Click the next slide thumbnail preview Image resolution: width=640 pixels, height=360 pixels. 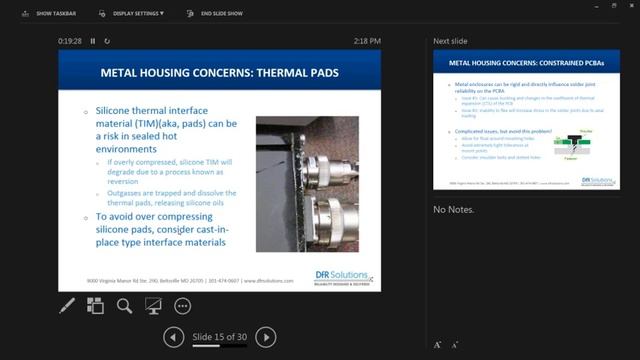tap(527, 120)
